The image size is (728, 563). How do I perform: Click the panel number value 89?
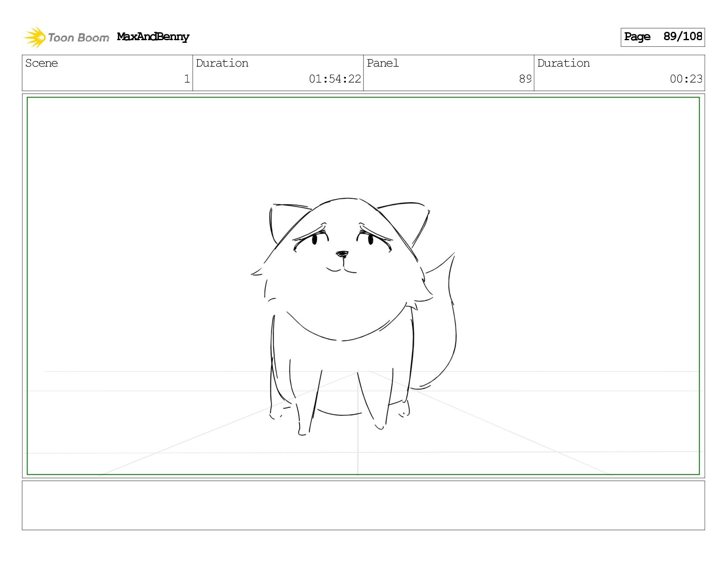pos(525,79)
